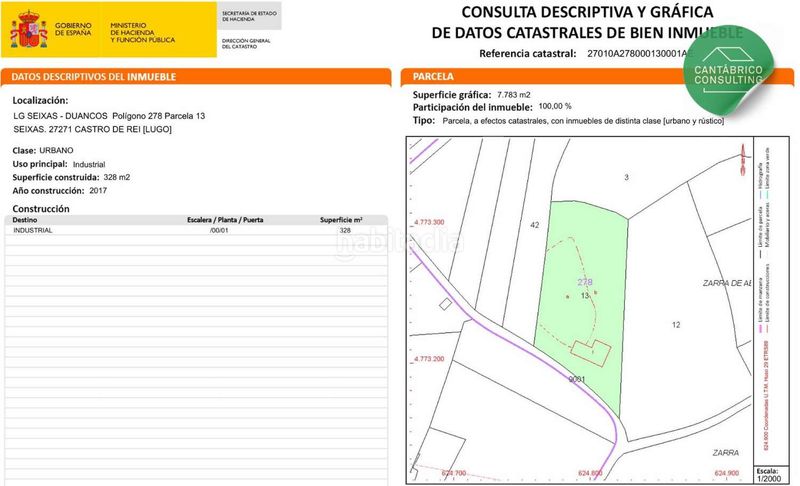The width and height of the screenshot is (800, 486).
Task: Click parcel number '42' on the map
Action: (535, 225)
